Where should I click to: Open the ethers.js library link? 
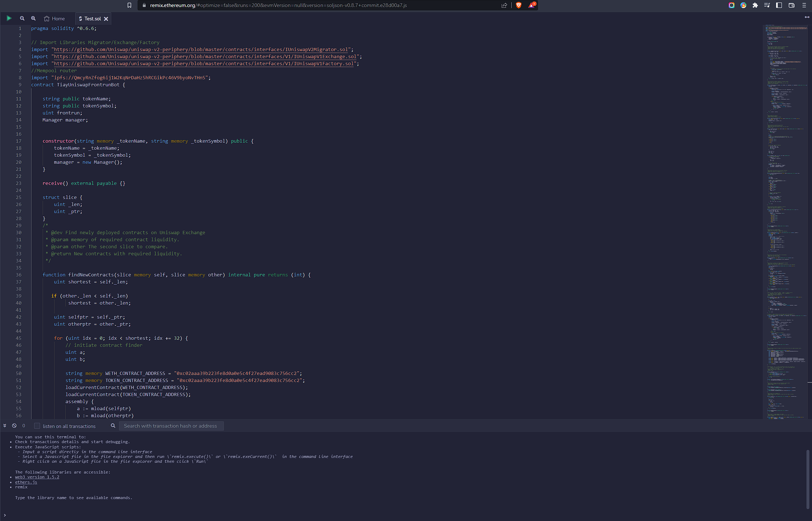[x=26, y=482]
